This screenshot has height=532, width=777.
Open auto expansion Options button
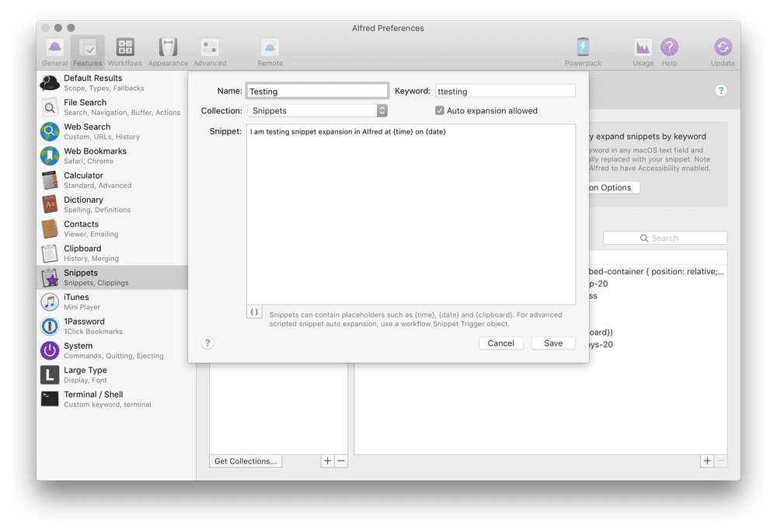pyautogui.click(x=614, y=188)
